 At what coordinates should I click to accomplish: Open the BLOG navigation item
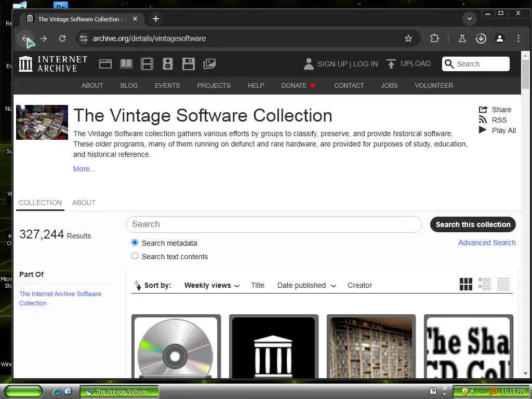129,86
